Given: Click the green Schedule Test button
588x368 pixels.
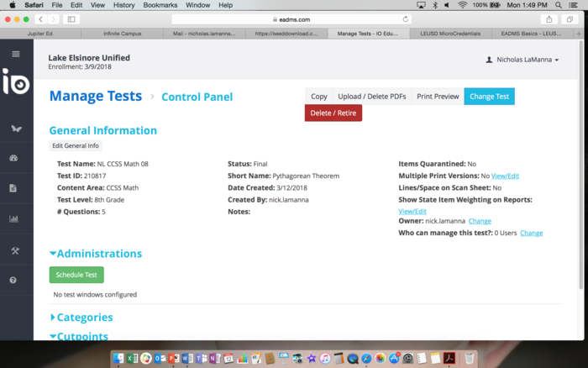Looking at the screenshot, I should [76, 275].
